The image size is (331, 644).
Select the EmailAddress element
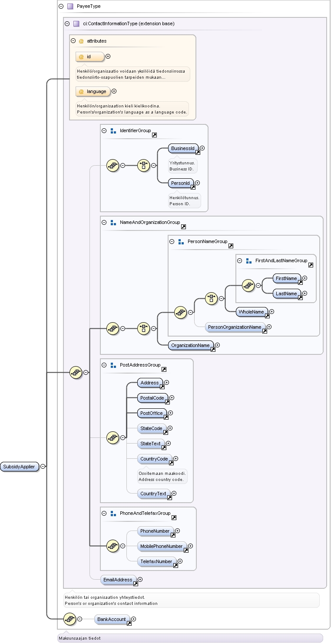(118, 580)
